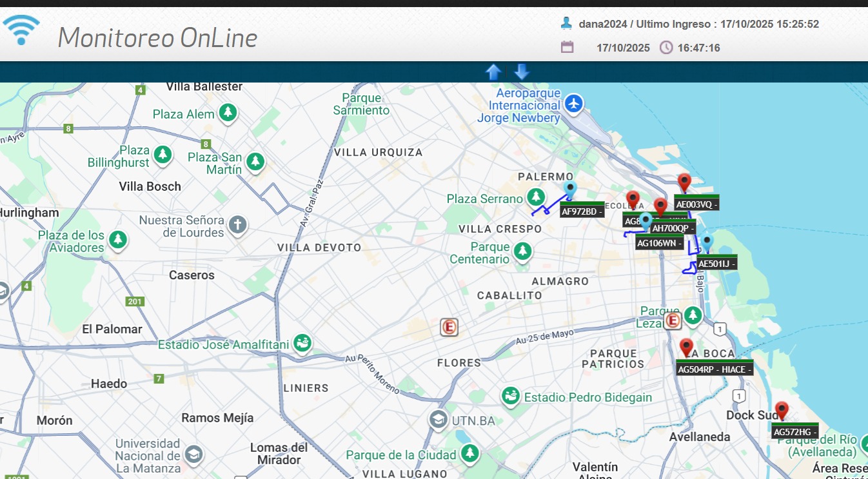
Task: Click the red pin above AH700QP
Action: 660,206
